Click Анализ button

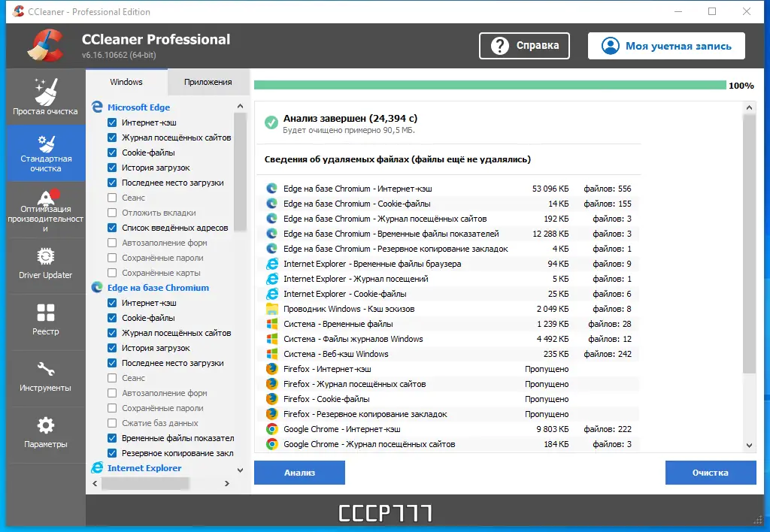[299, 473]
